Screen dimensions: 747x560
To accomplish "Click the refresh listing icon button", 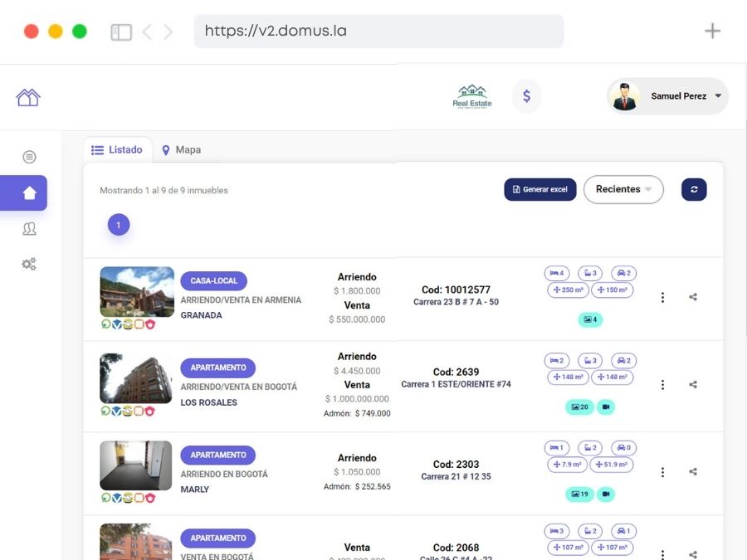I will click(694, 189).
